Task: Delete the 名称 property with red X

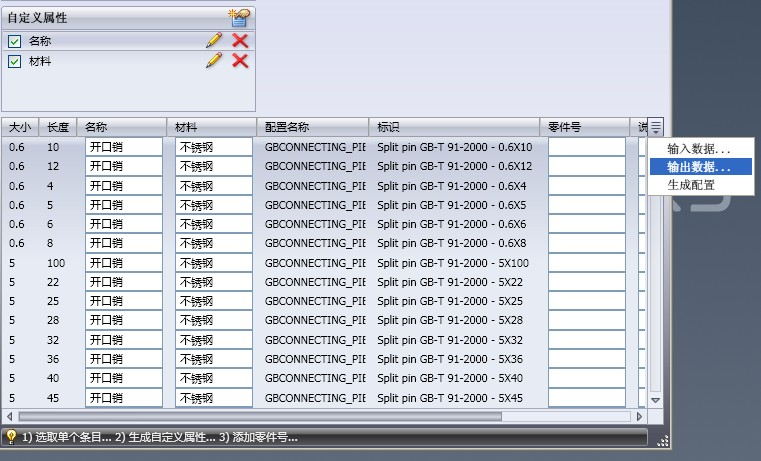Action: click(240, 40)
